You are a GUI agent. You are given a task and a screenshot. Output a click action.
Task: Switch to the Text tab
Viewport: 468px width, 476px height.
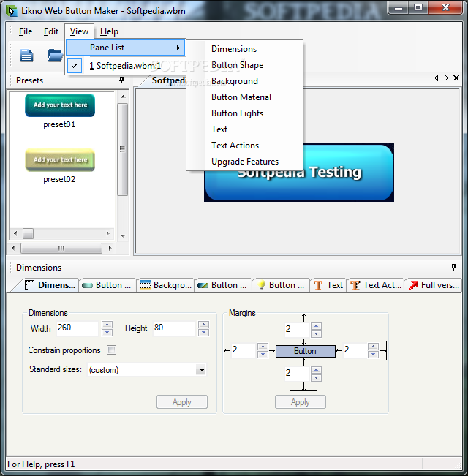(328, 285)
